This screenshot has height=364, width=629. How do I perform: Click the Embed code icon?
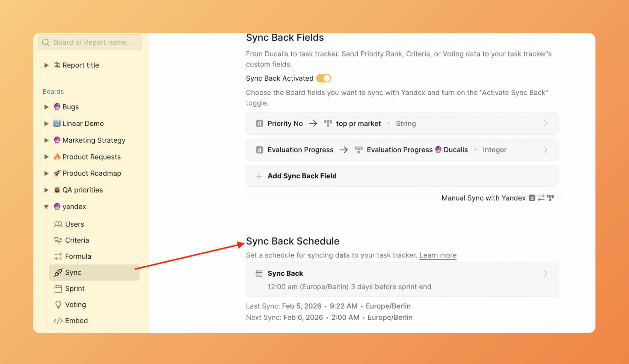tap(58, 321)
